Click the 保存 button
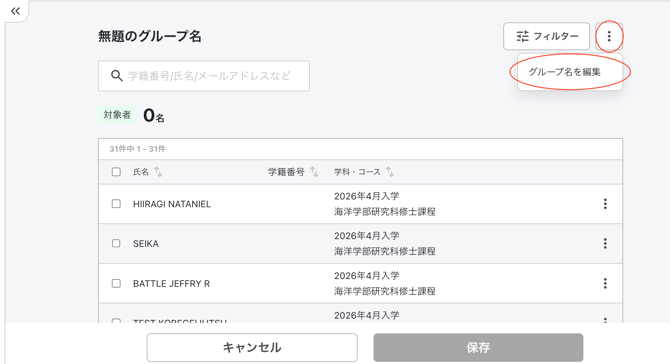 [x=478, y=347]
